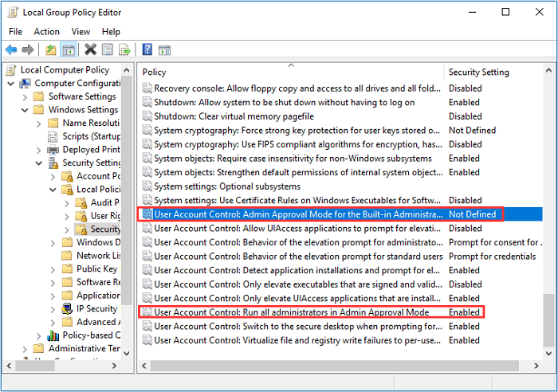Open the View menu
558x392 pixels.
[x=81, y=31]
